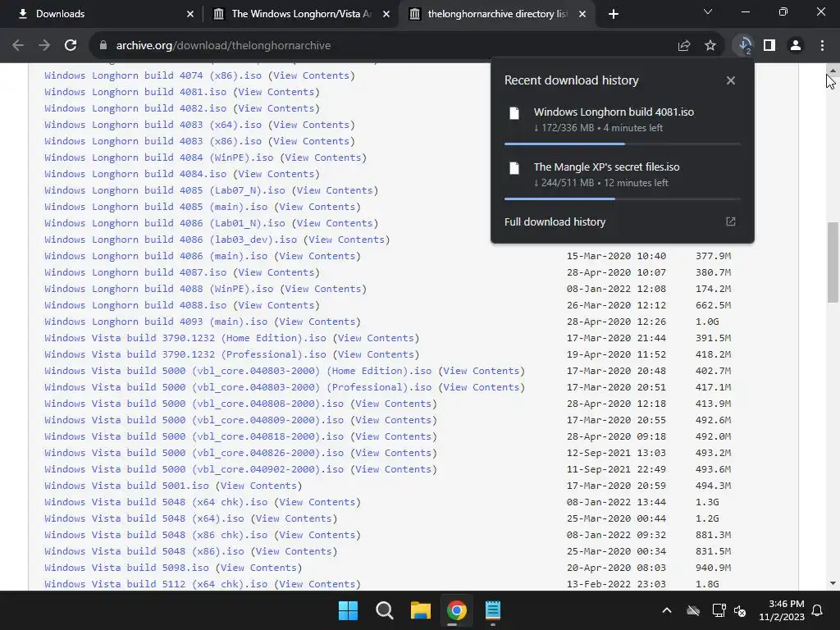Share this page using the share icon

click(683, 46)
